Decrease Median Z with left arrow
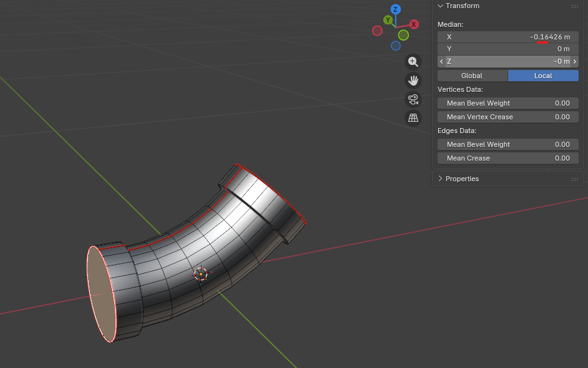 [x=442, y=61]
